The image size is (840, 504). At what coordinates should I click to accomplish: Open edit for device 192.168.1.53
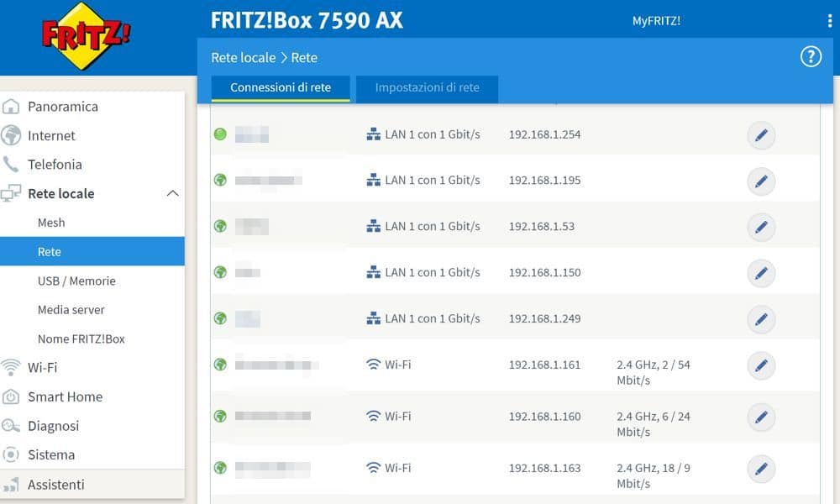[x=761, y=228]
